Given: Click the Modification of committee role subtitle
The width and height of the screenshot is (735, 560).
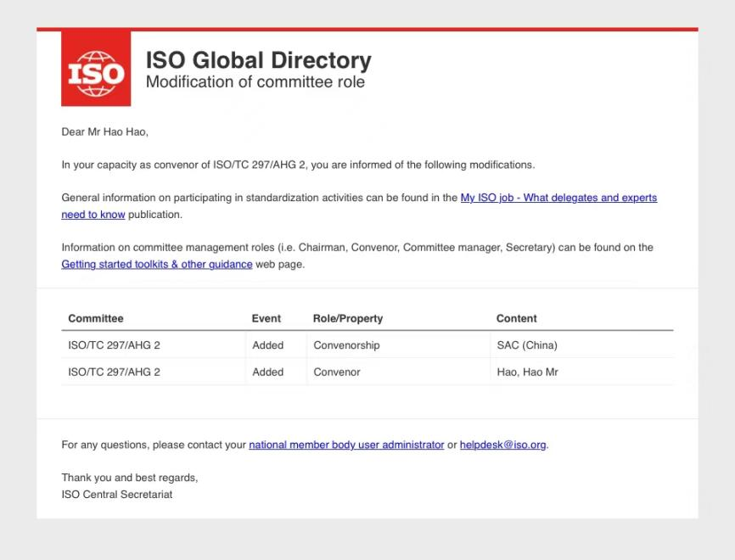Looking at the screenshot, I should coord(255,82).
